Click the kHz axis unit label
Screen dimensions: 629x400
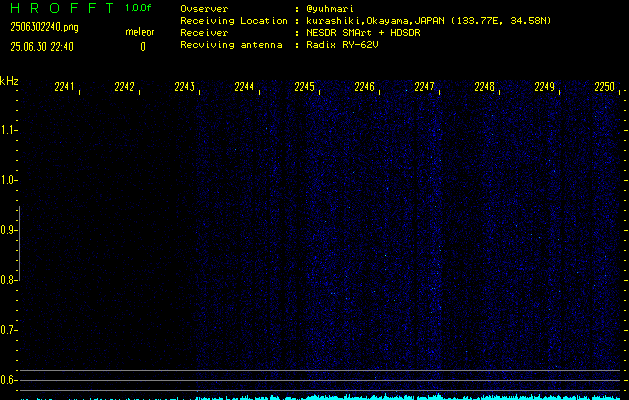click(9, 81)
